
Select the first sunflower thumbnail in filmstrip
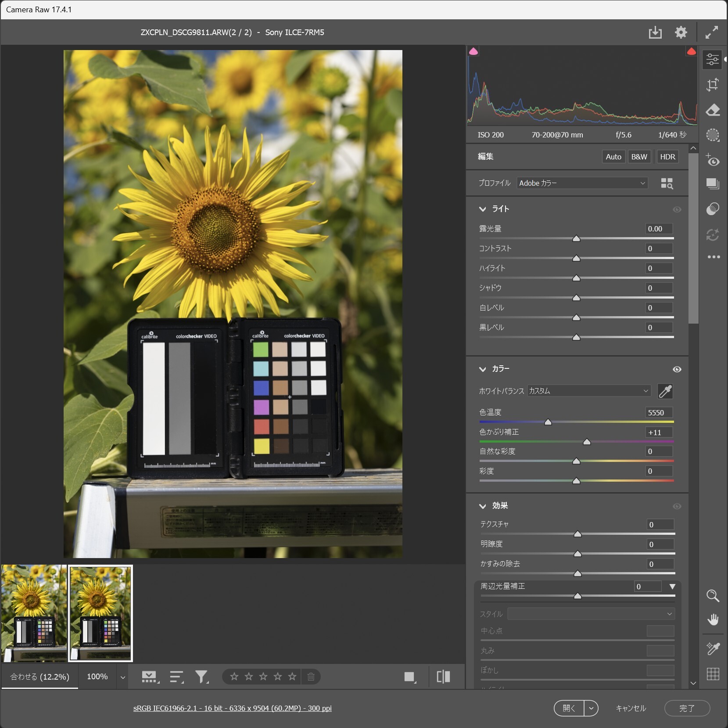34,613
